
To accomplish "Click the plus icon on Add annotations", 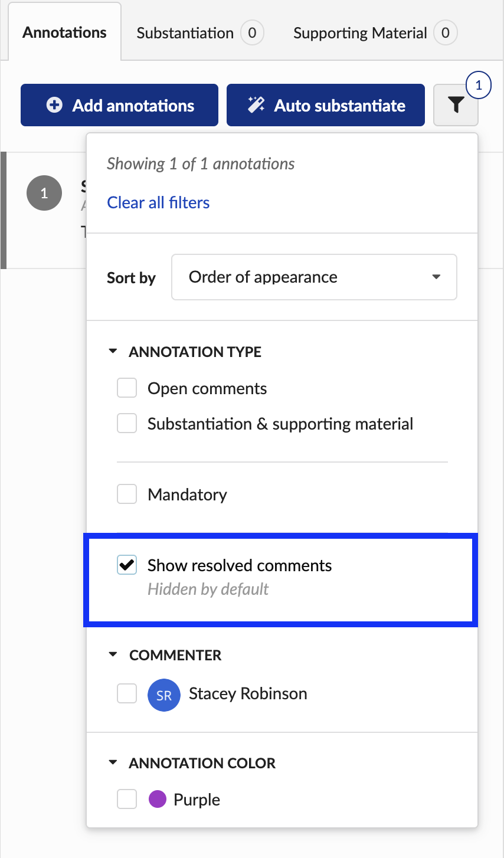I will [54, 105].
